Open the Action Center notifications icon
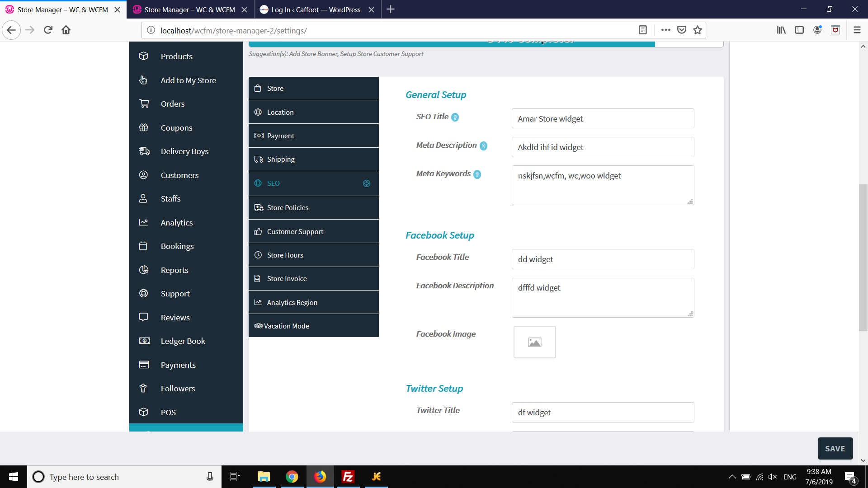This screenshot has height=488, width=868. click(850, 477)
